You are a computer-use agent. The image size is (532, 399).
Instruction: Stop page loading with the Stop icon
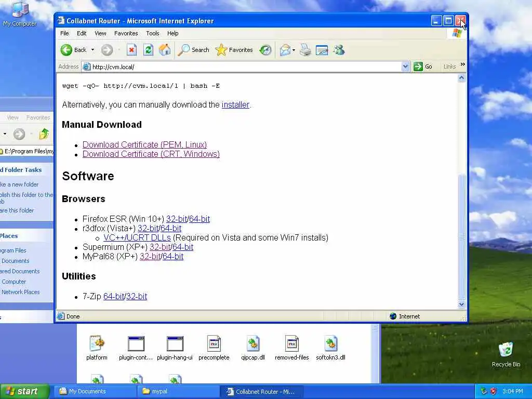[131, 50]
